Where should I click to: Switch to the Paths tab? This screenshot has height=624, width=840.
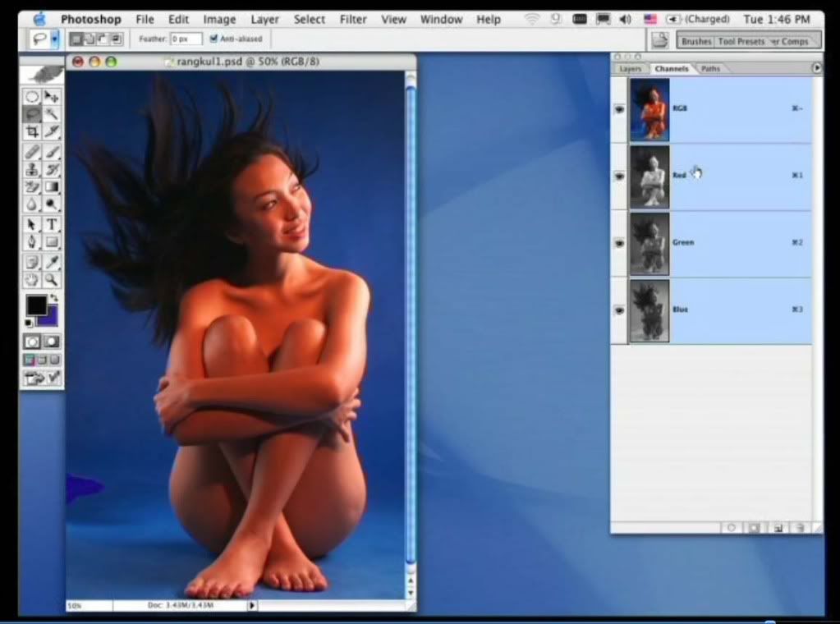click(710, 69)
